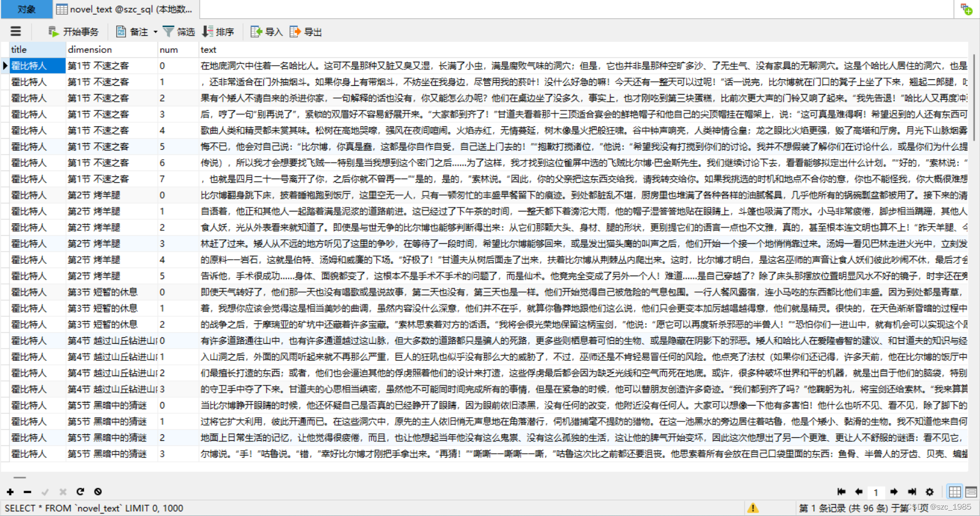
Task: Click the text cell starting 比尔博翻身跳下床
Action: 583,195
